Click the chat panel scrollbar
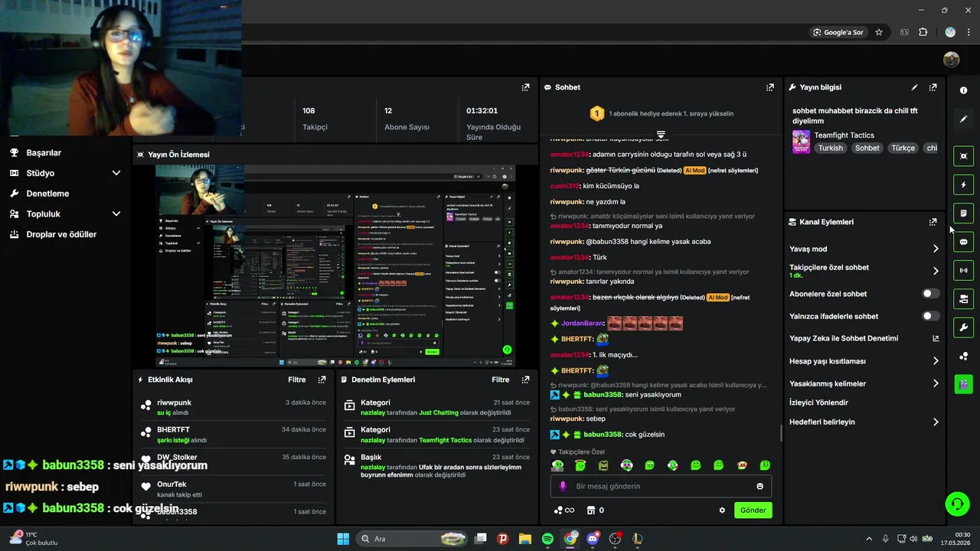 pos(781,433)
